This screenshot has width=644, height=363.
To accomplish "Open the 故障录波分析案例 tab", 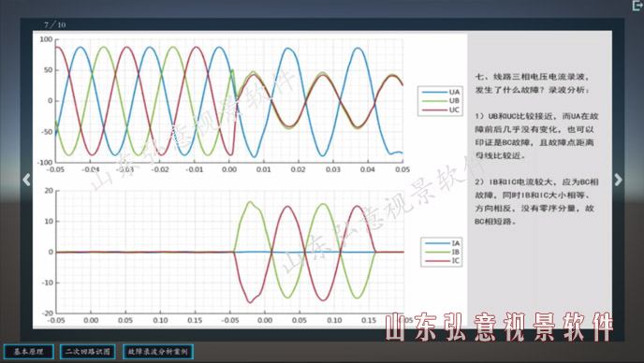I will [157, 352].
